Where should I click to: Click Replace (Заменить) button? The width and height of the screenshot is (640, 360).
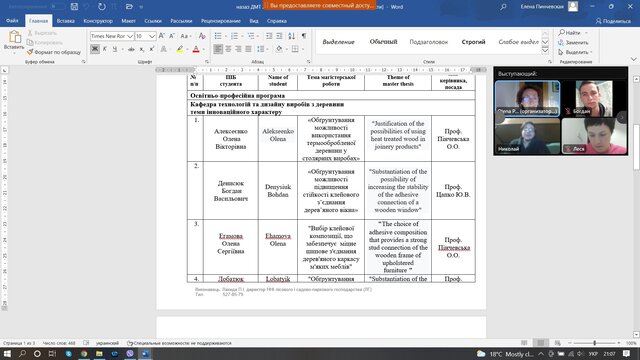point(573,42)
